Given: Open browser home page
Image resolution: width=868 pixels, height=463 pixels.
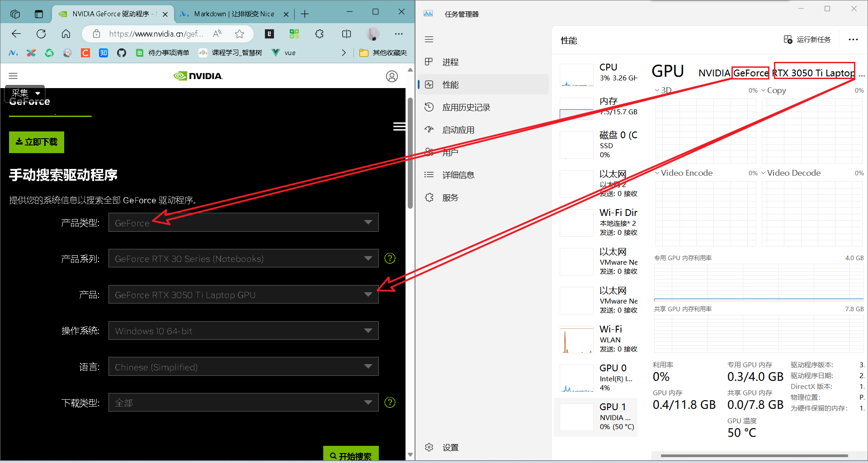Looking at the screenshot, I should [x=66, y=34].
